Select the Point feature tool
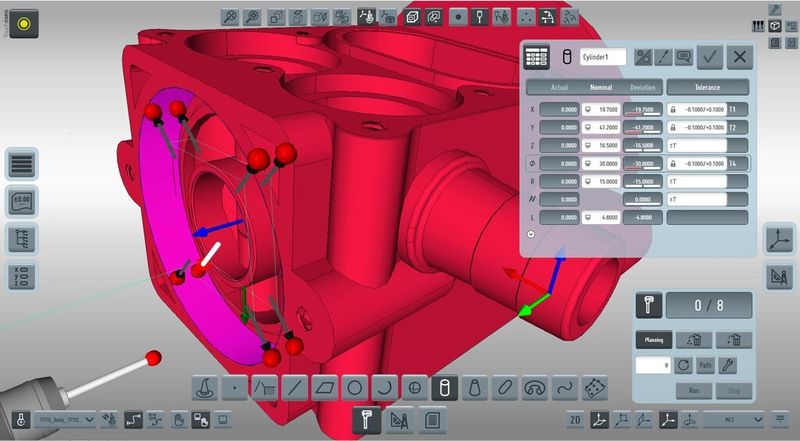800x441 pixels. (234, 388)
